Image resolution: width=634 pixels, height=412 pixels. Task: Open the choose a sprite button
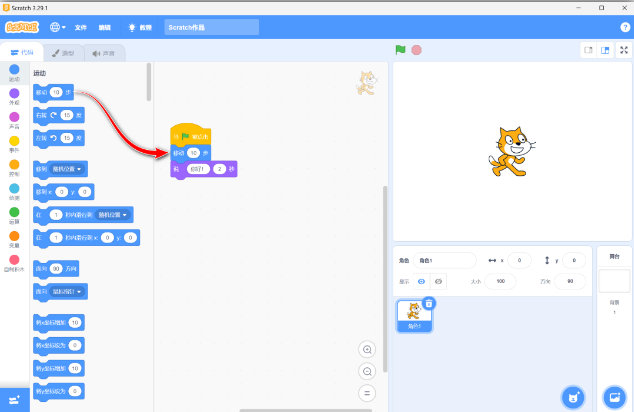pos(573,396)
